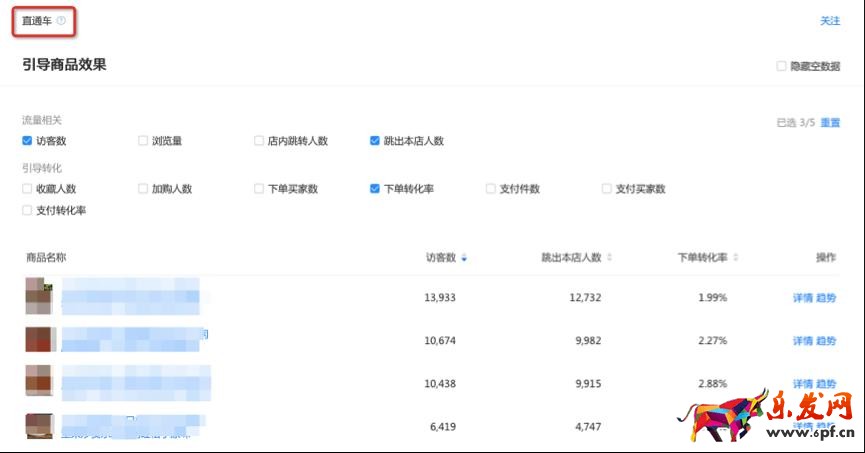865x453 pixels.
Task: Click the 引导商品效果 heading
Action: pos(64,65)
